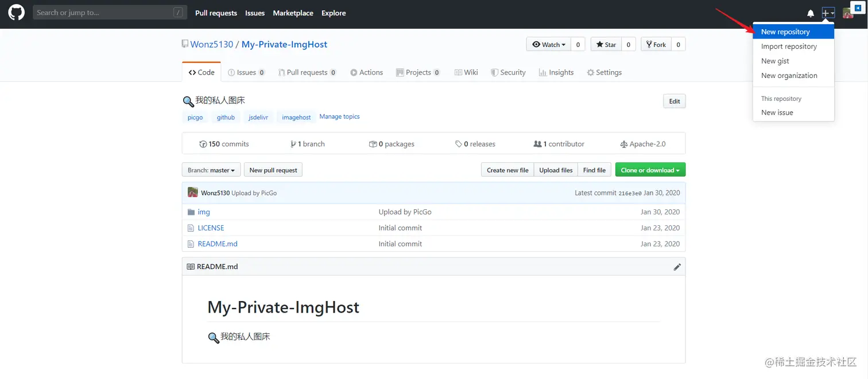Switch to the Projects tab
This screenshot has height=379, width=868.
418,72
